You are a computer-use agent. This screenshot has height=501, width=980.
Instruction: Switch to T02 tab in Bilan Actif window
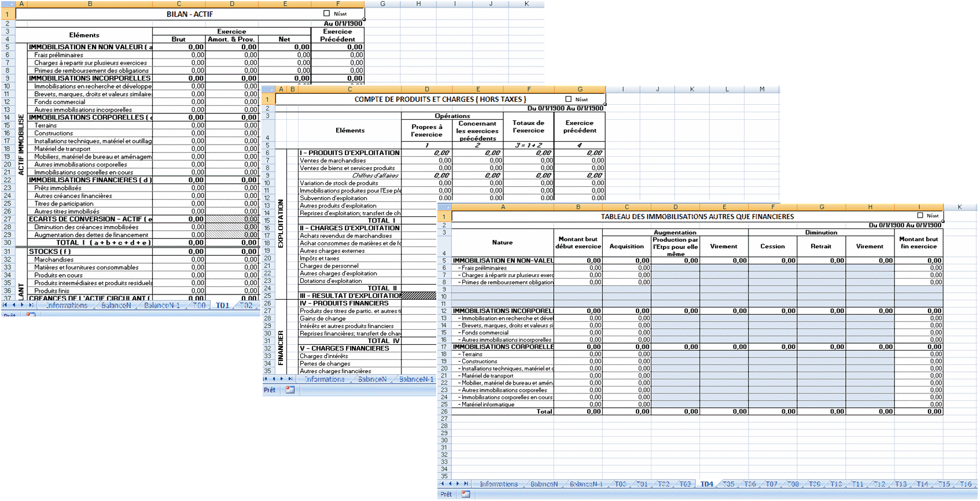coord(246,305)
